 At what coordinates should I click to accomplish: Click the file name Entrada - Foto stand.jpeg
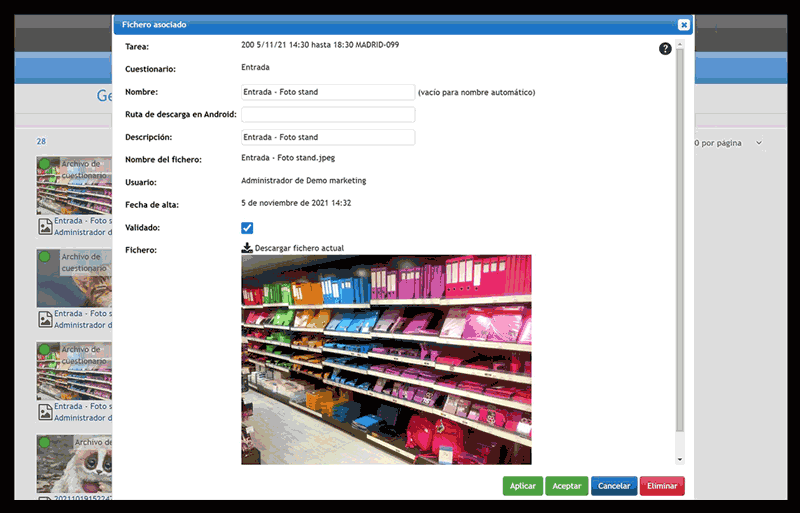[x=288, y=158]
